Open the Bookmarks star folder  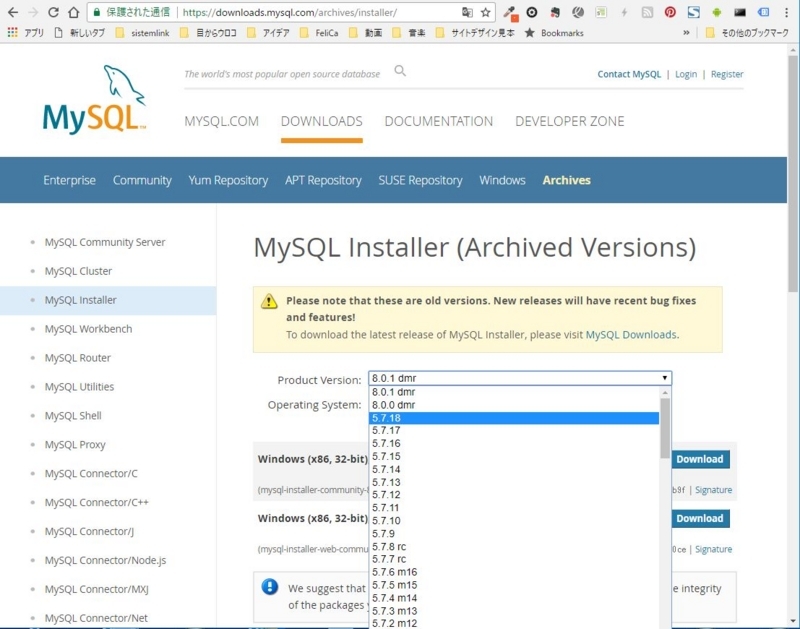[x=554, y=33]
